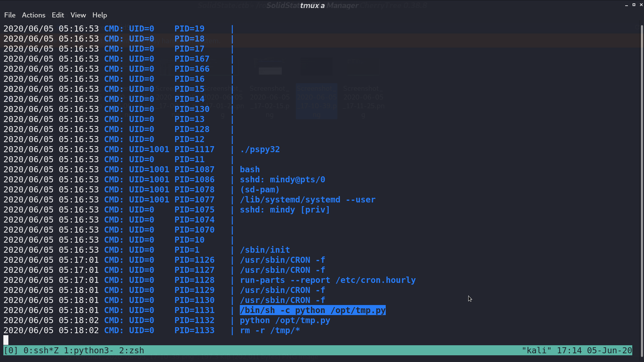644x362 pixels.
Task: Open the View menu
Action: tap(78, 15)
